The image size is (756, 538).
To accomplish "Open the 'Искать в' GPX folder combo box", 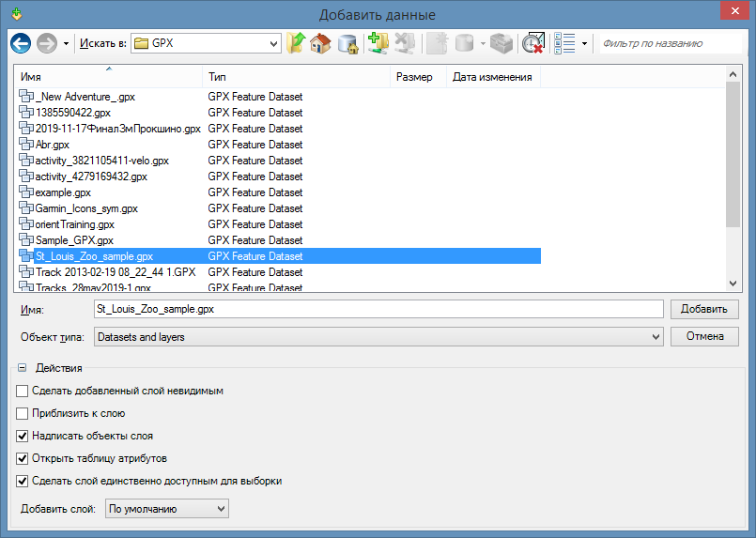I will (206, 43).
